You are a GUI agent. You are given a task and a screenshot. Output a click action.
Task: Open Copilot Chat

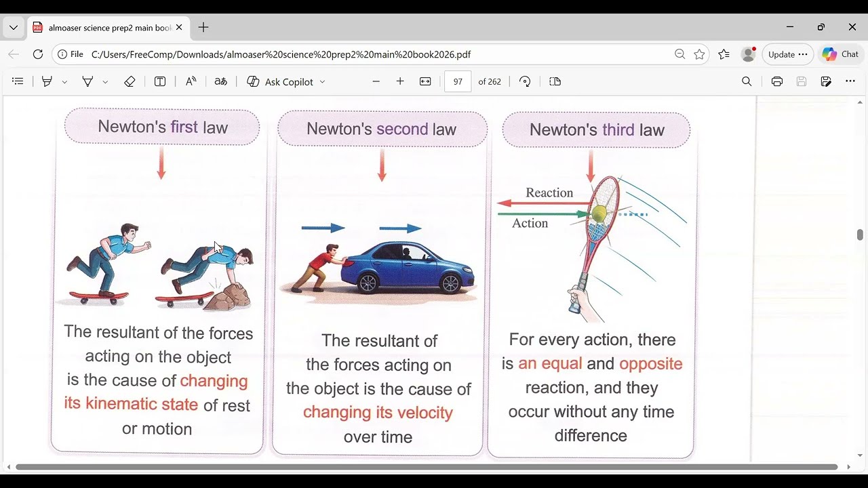pos(840,54)
